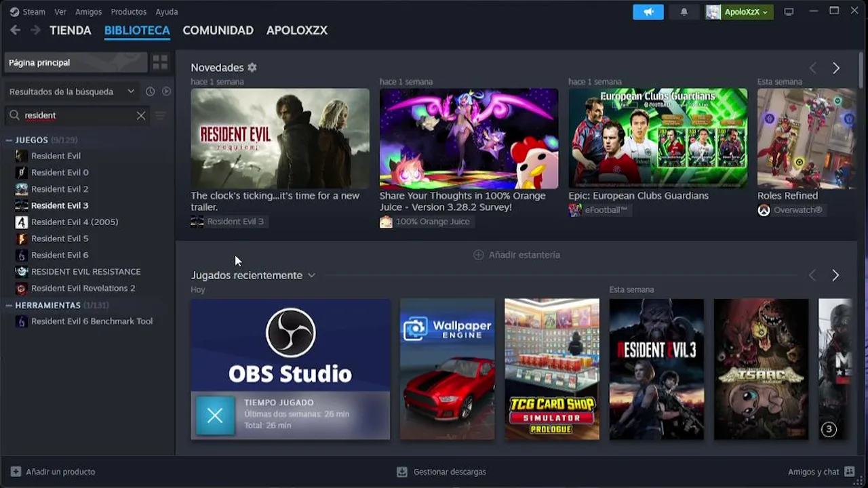Go to TIENDA tab
This screenshot has width=868, height=488.
(70, 30)
